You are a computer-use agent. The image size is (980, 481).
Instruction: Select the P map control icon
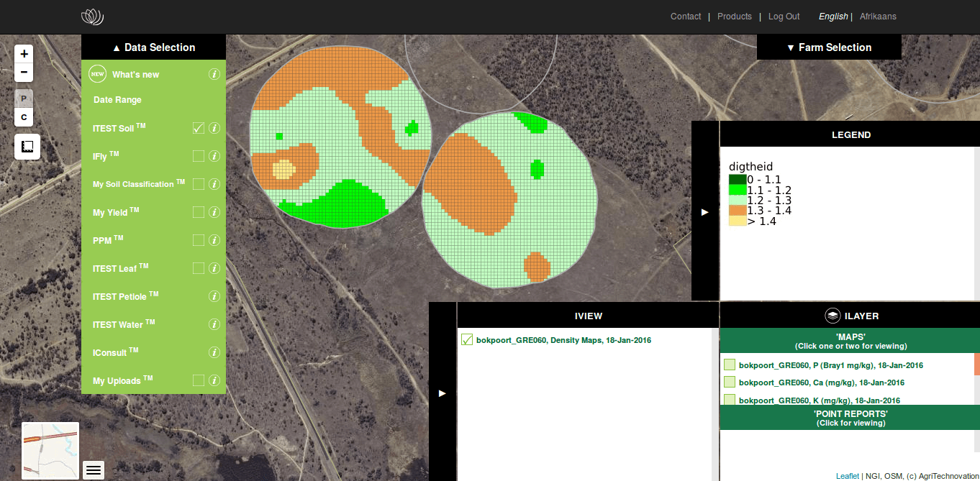pyautogui.click(x=24, y=98)
